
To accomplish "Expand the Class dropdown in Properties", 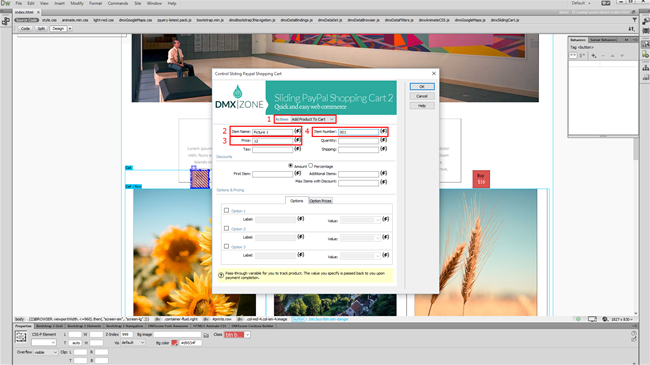I will 247,335.
